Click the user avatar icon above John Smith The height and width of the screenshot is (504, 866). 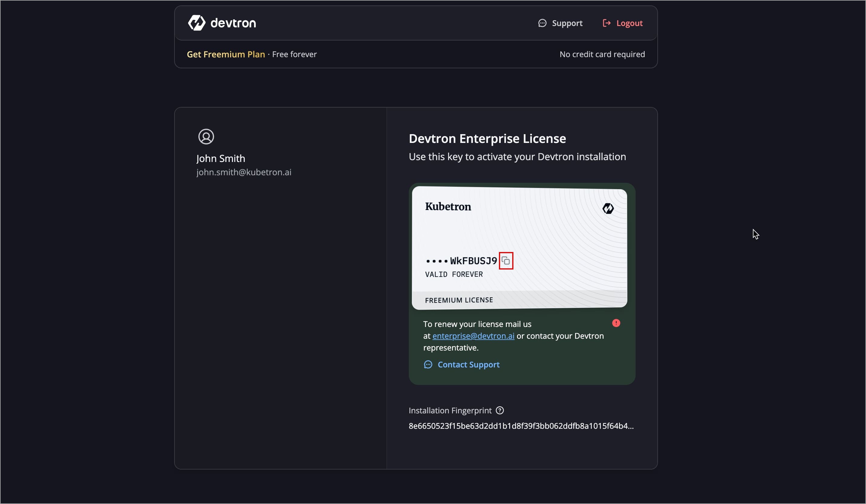206,136
